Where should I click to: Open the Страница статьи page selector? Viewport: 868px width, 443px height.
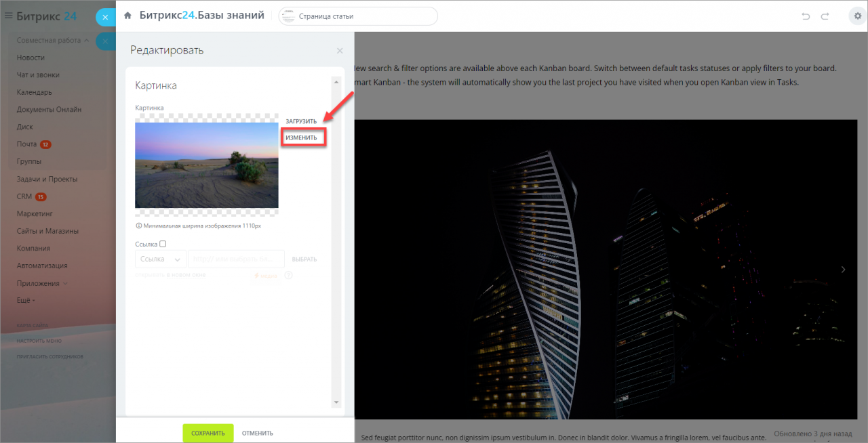coord(358,16)
